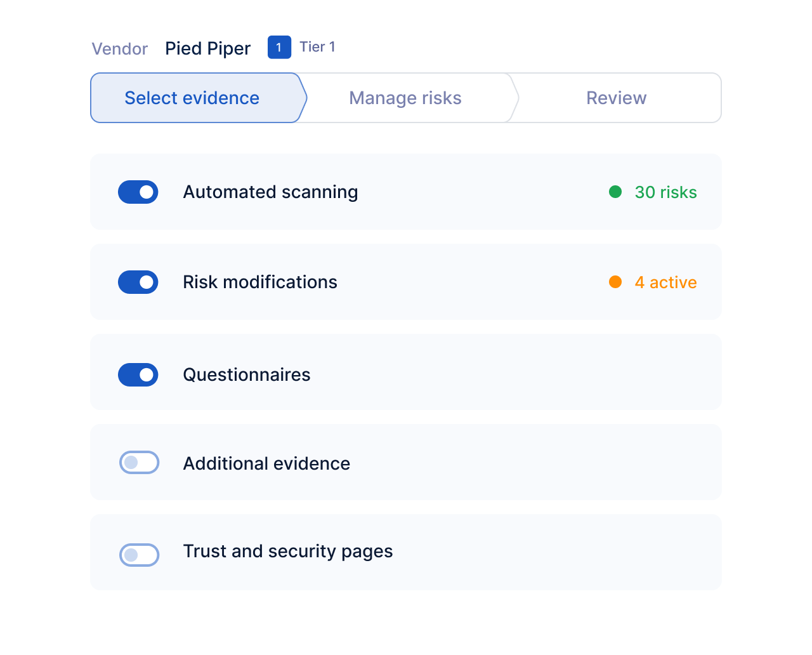The width and height of the screenshot is (812, 655).
Task: Click the Questionnaires toggle icon
Action: (x=138, y=374)
